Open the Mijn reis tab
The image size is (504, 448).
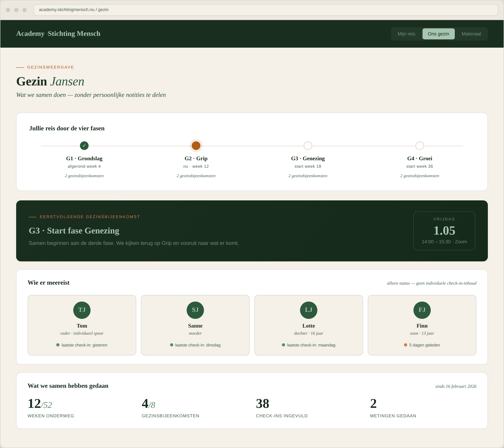click(406, 34)
